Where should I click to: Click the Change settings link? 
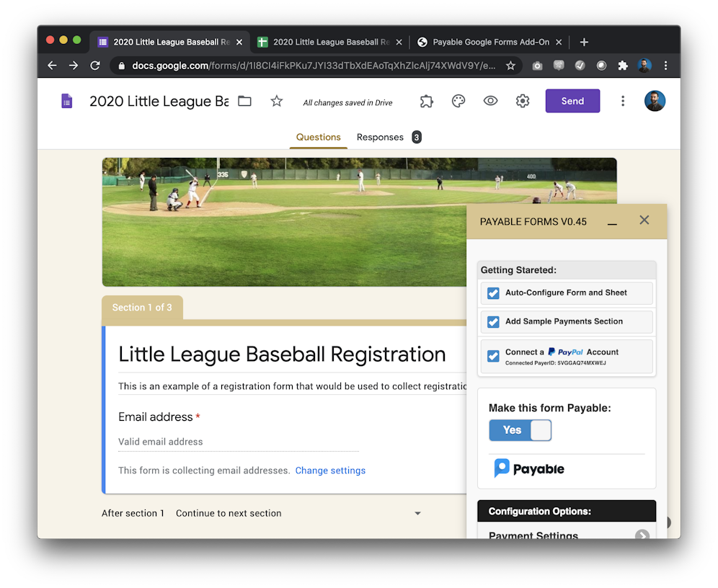330,471
